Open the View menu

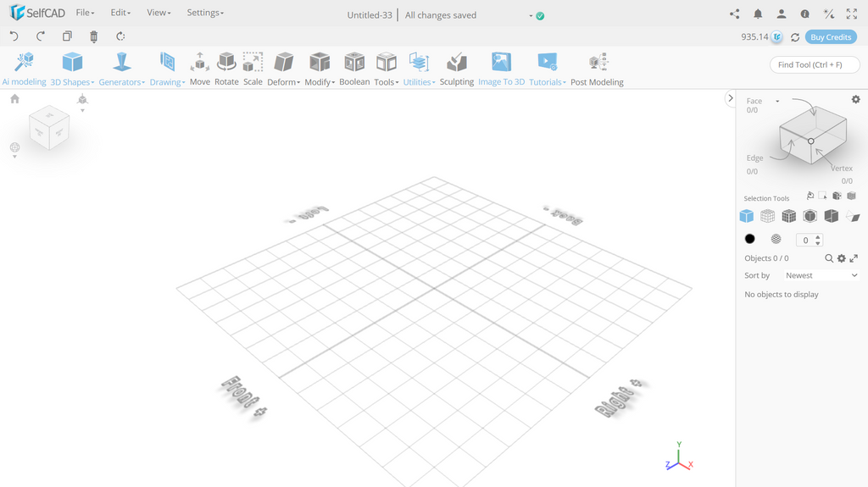pyautogui.click(x=159, y=13)
